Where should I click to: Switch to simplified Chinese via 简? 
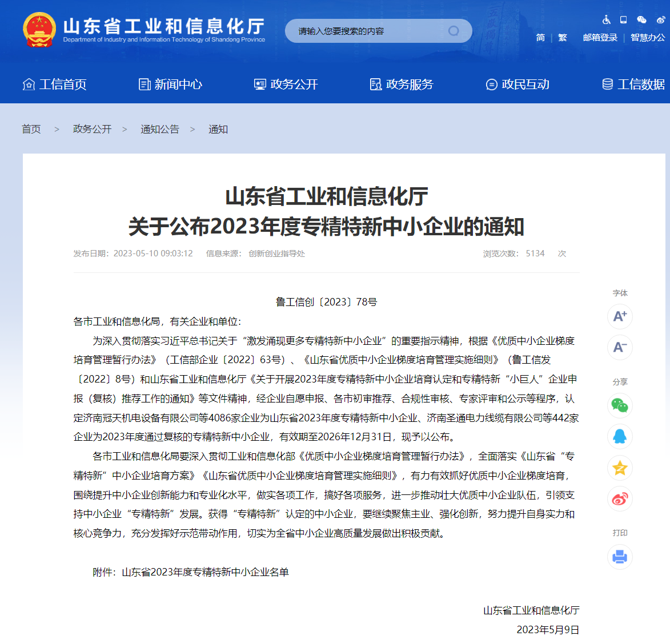(540, 38)
